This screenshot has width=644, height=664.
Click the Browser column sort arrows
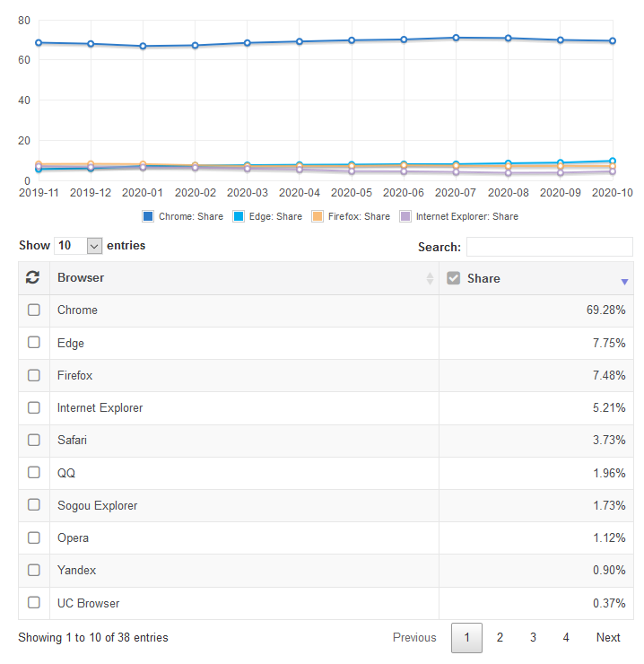(x=430, y=279)
